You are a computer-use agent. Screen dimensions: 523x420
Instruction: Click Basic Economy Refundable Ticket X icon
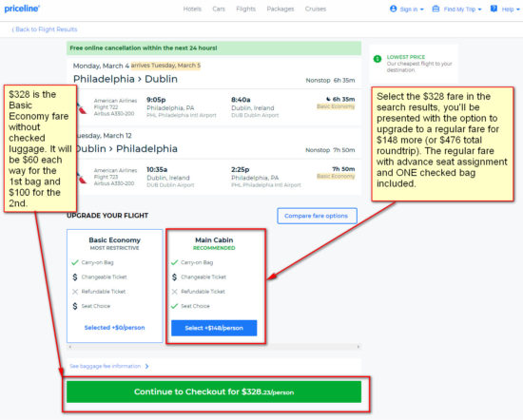(x=75, y=292)
